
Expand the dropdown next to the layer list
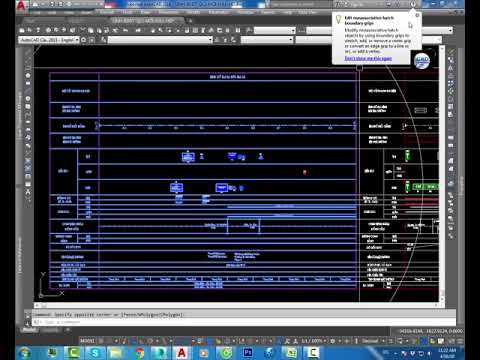pos(291,40)
